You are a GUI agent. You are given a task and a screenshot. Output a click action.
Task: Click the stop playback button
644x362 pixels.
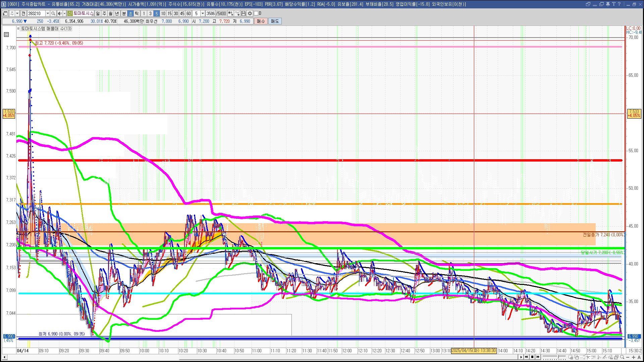(x=532, y=357)
